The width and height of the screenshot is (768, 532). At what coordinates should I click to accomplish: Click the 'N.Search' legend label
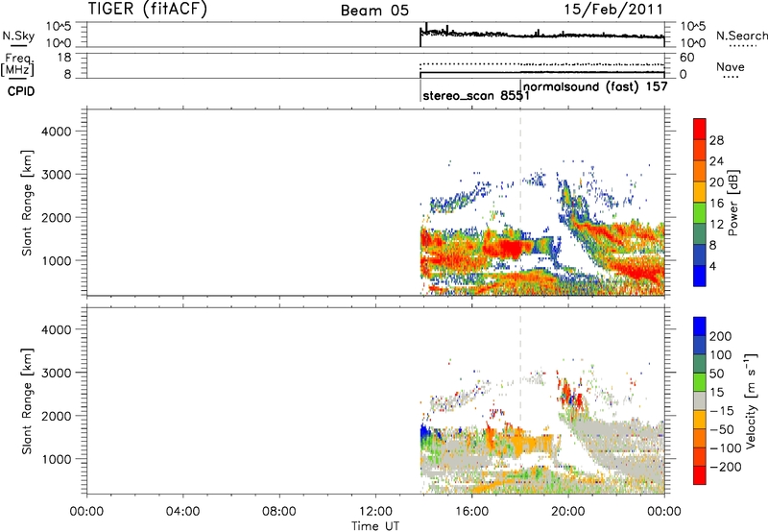point(742,36)
